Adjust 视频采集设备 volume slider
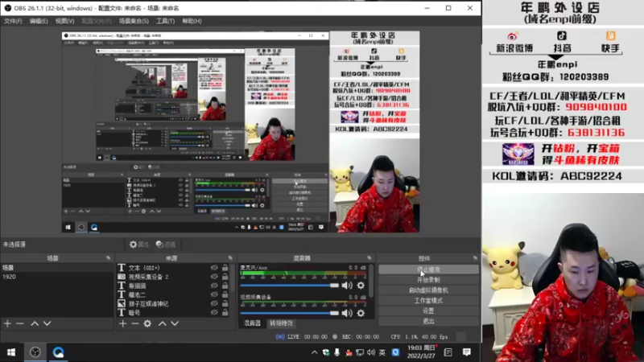 click(290, 313)
